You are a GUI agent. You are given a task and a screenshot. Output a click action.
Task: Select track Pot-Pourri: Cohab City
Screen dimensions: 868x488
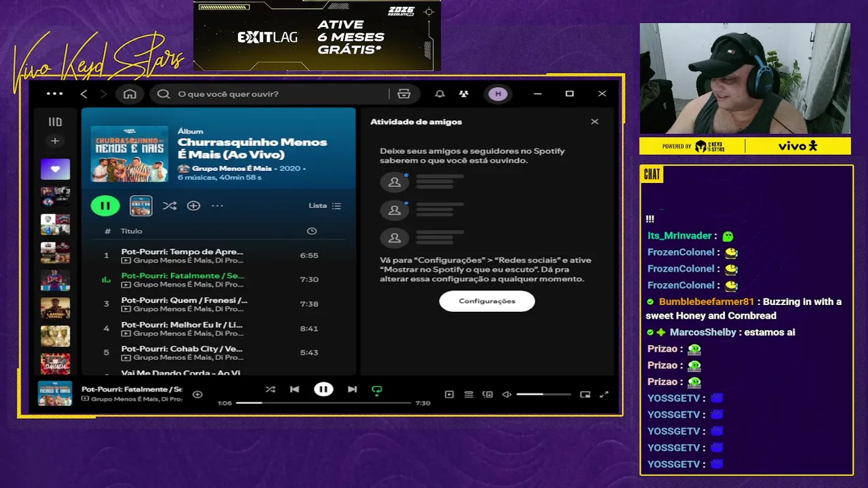tap(218, 352)
